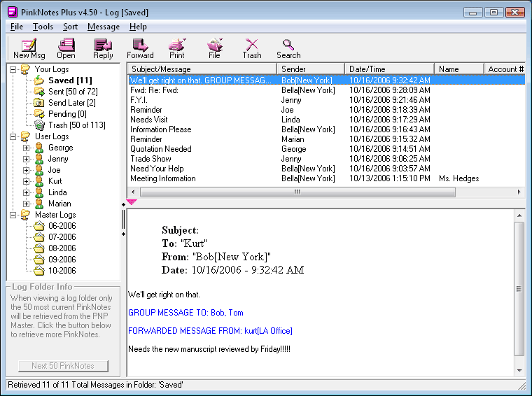The width and height of the screenshot is (532, 396).
Task: Click the Master Logs folder icon
Action: [25, 215]
